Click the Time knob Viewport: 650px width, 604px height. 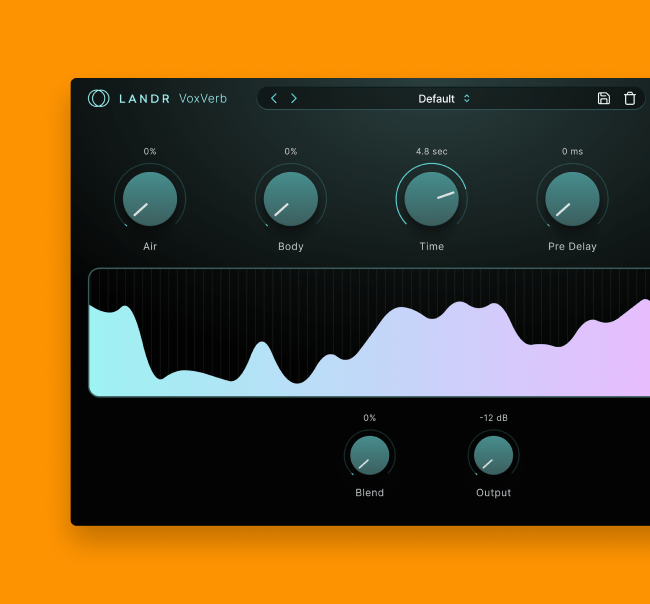[432, 199]
